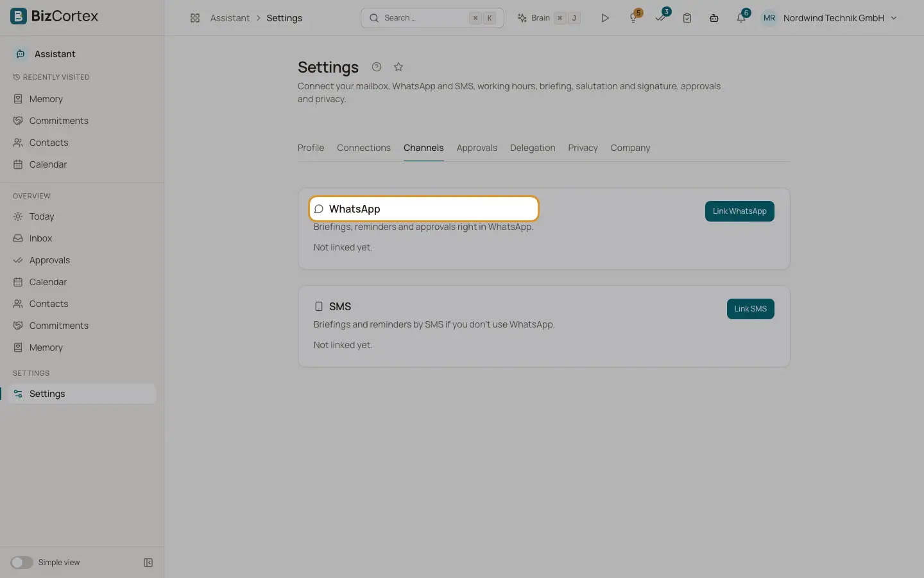The image size is (924, 578).
Task: Switch to the Connections tab
Action: pos(364,148)
